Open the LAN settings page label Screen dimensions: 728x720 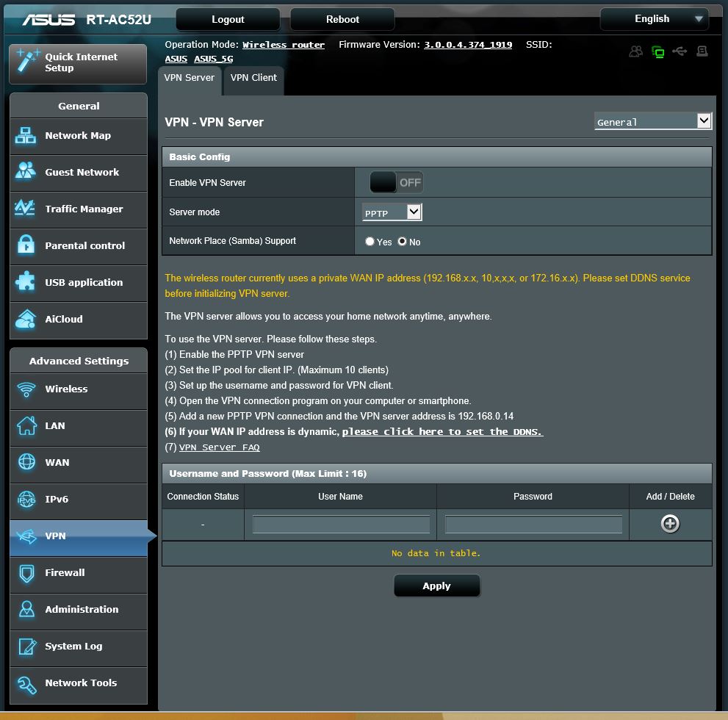point(55,425)
